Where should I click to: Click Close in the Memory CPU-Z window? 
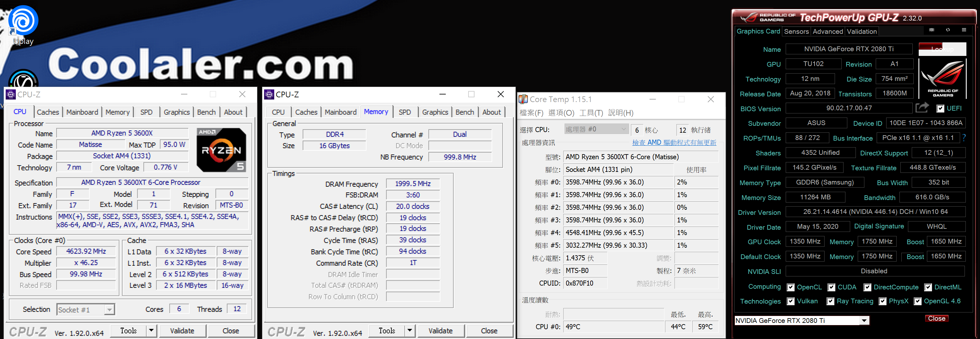point(489,331)
